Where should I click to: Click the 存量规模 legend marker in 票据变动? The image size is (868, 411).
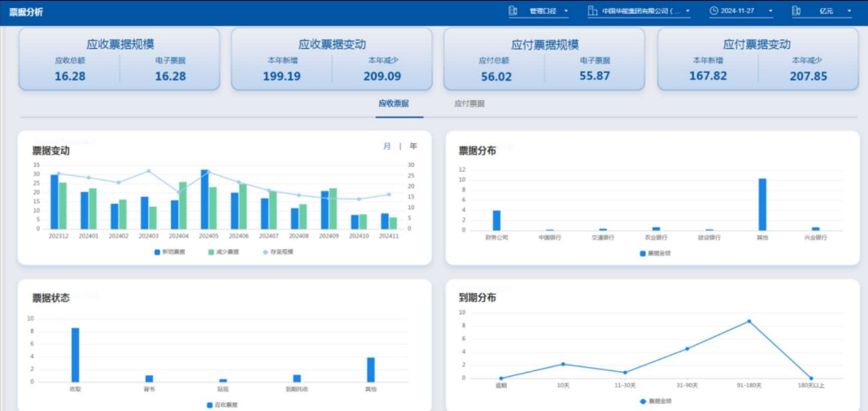[x=265, y=252]
